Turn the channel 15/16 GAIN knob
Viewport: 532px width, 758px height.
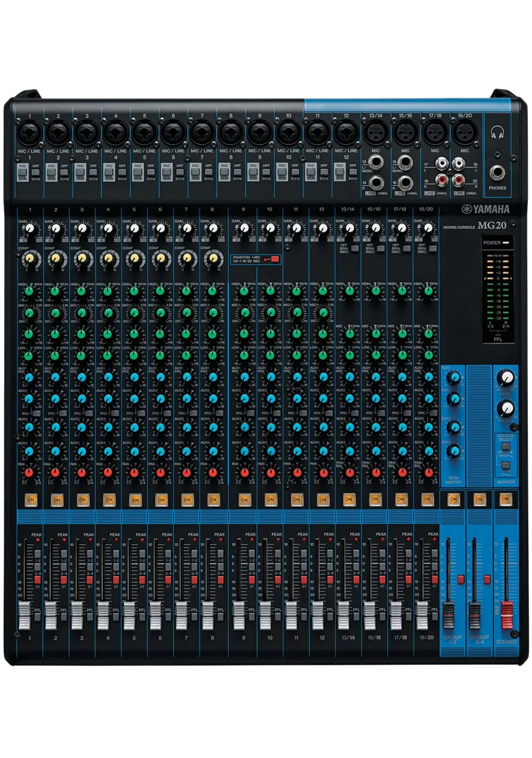(x=376, y=229)
